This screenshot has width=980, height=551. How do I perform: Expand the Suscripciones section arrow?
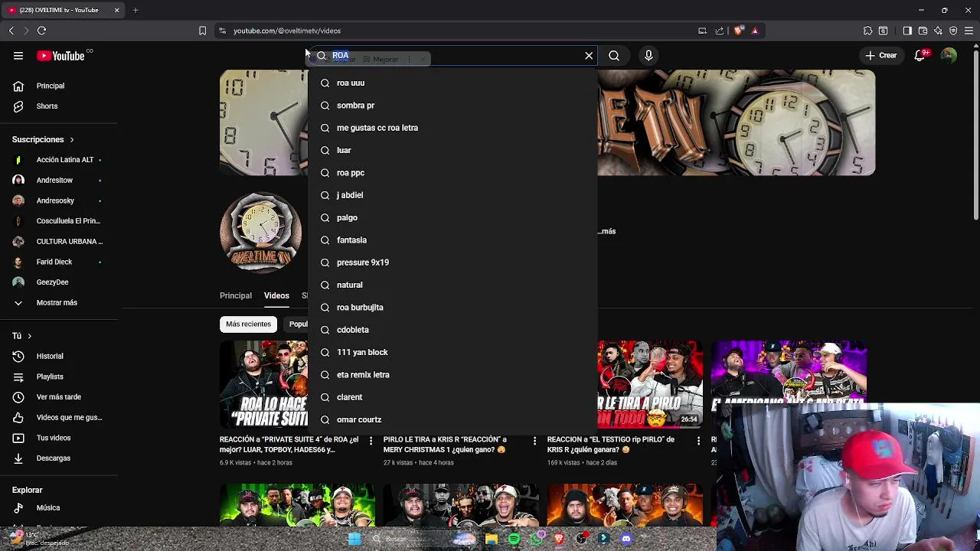(72, 140)
